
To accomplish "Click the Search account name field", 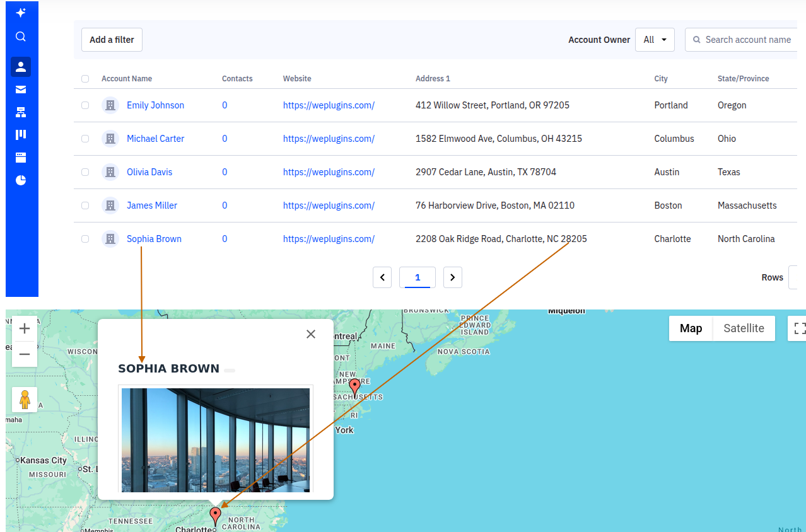I will coord(747,39).
